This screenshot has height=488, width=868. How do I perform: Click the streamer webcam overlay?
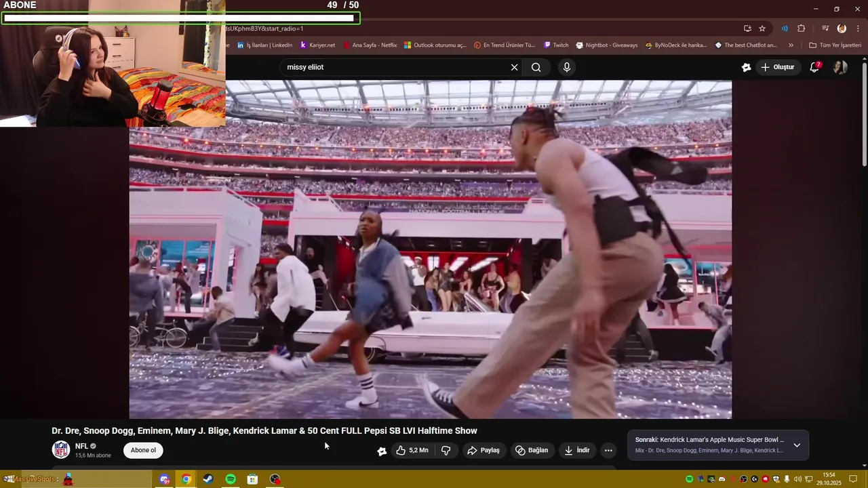113,76
